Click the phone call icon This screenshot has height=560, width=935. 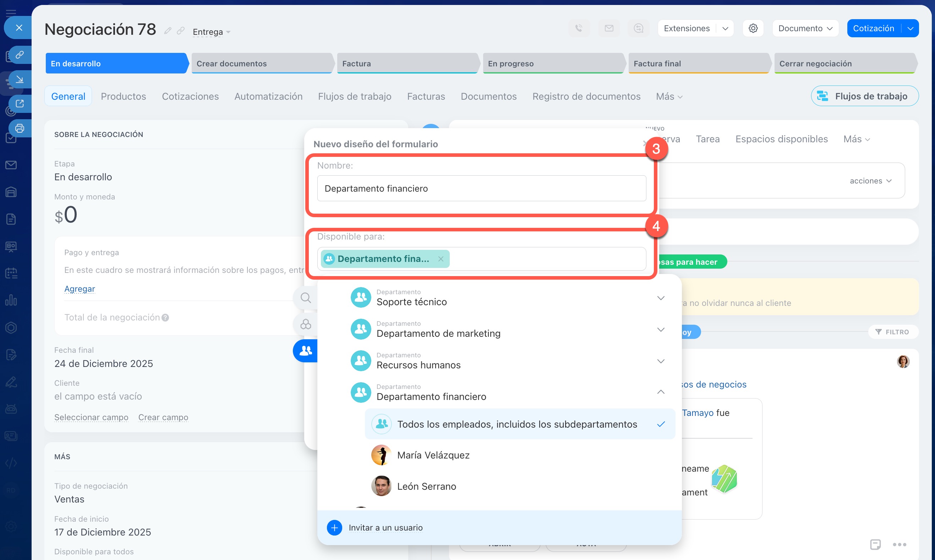[579, 28]
